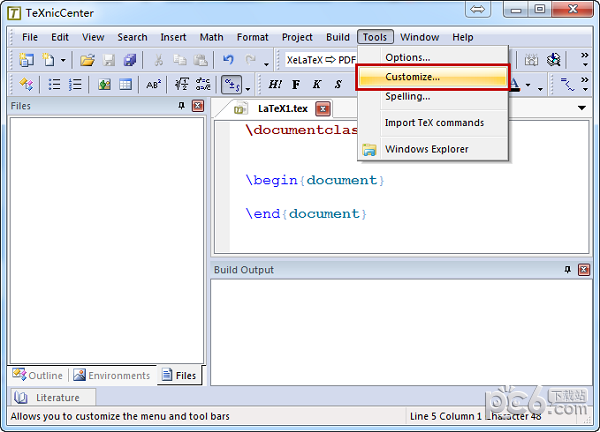Screen dimensions: 600x432
Task: Open the Literature tab
Action: [x=53, y=398]
